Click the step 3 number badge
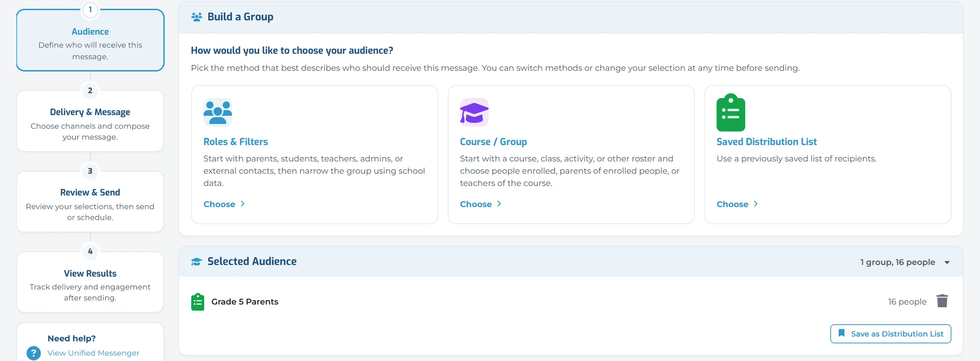 (x=90, y=171)
